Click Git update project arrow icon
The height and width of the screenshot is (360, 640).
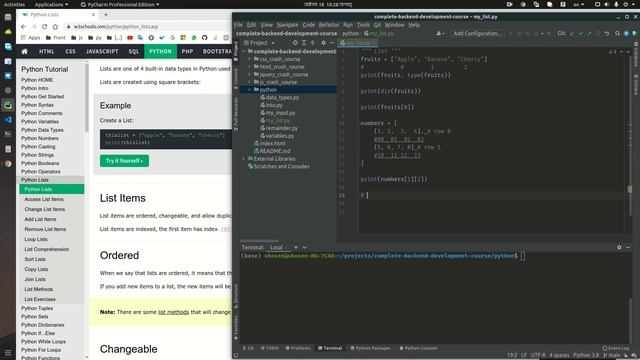click(x=572, y=33)
